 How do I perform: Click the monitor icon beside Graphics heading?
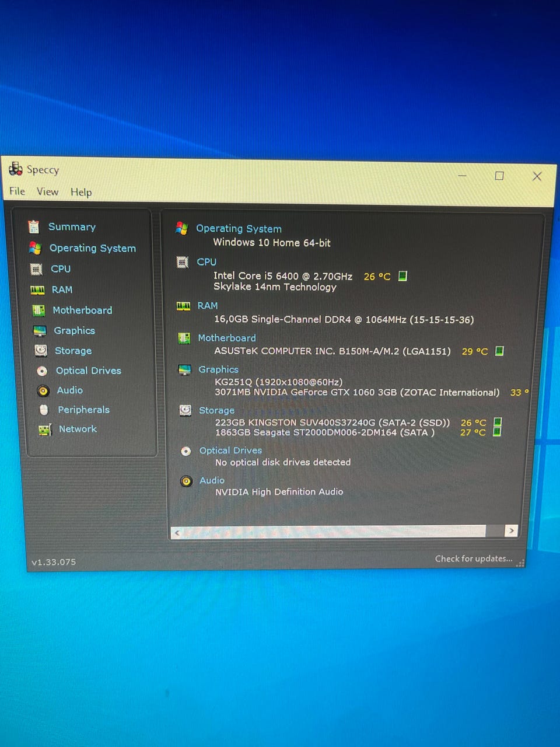tap(185, 370)
